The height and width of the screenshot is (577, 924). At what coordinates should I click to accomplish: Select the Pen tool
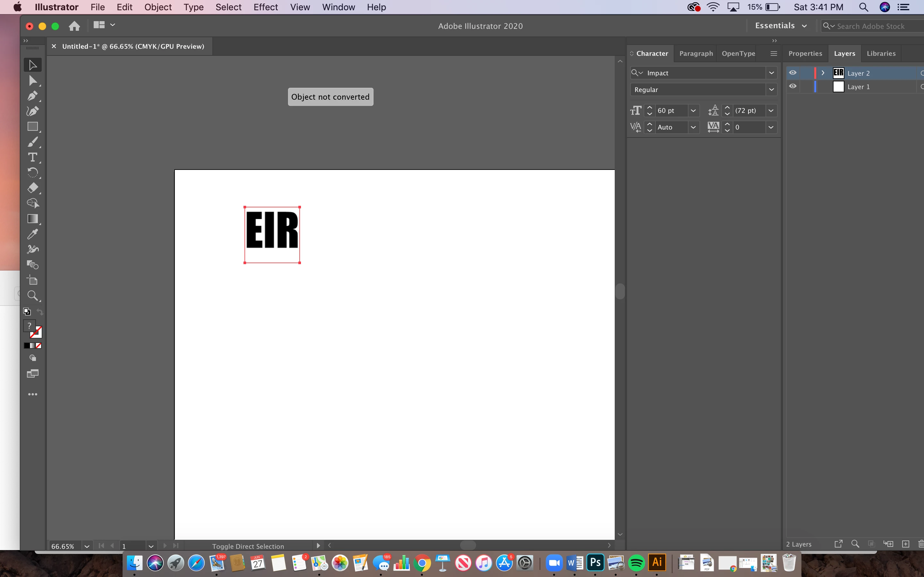(x=32, y=96)
